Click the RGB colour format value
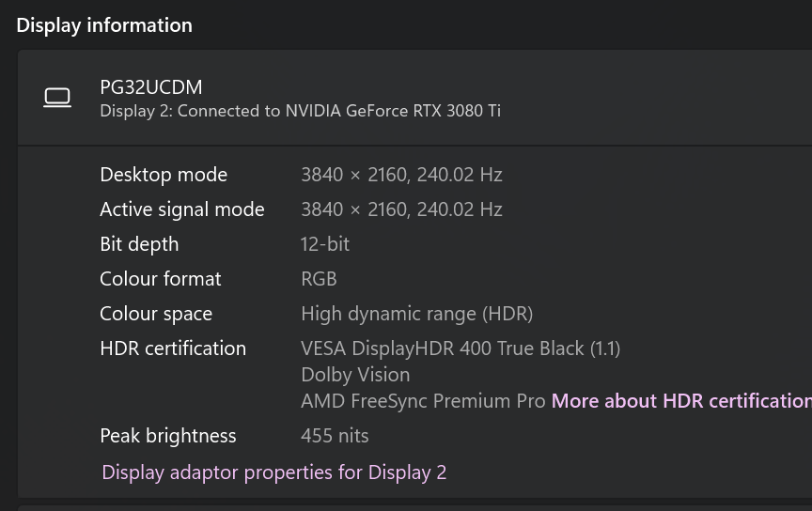The width and height of the screenshot is (812, 511). (x=319, y=279)
